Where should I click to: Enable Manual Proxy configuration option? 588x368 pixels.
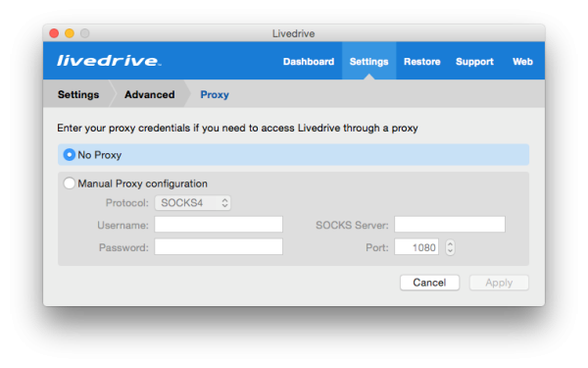tap(69, 184)
